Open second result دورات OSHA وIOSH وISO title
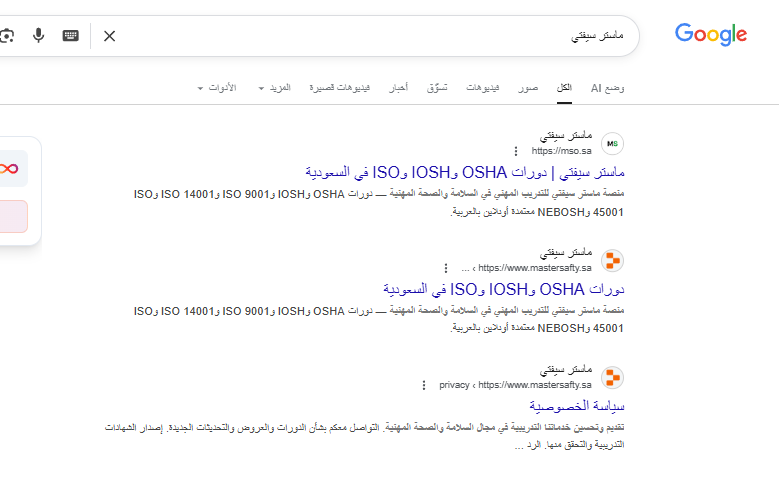This screenshot has height=477, width=779. 504,290
